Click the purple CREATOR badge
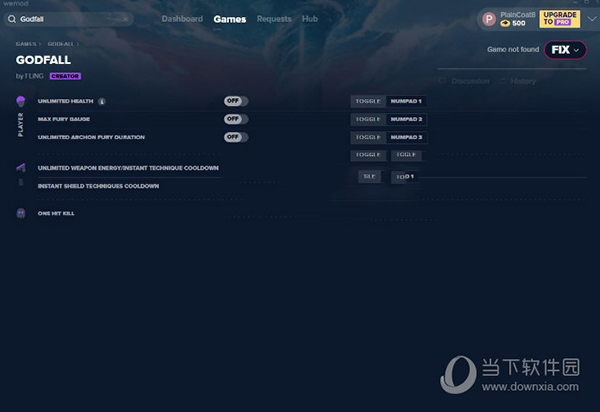Screen dimensions: 600x412 65,76
